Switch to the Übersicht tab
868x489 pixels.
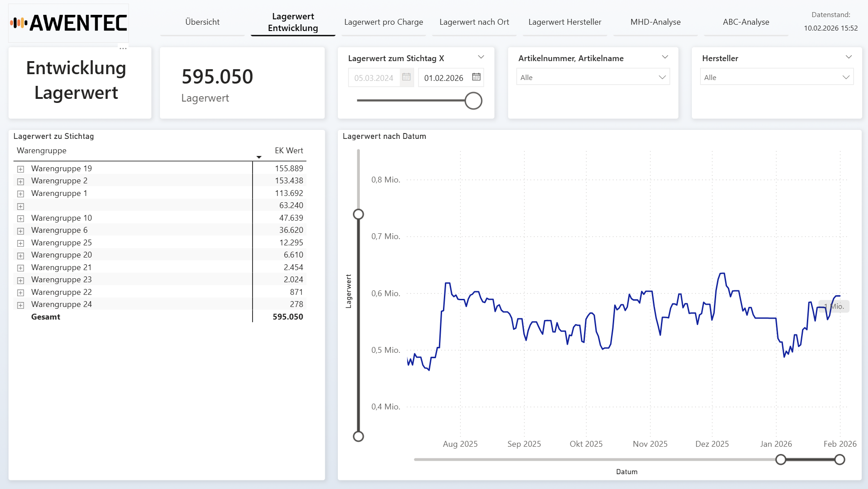point(202,22)
